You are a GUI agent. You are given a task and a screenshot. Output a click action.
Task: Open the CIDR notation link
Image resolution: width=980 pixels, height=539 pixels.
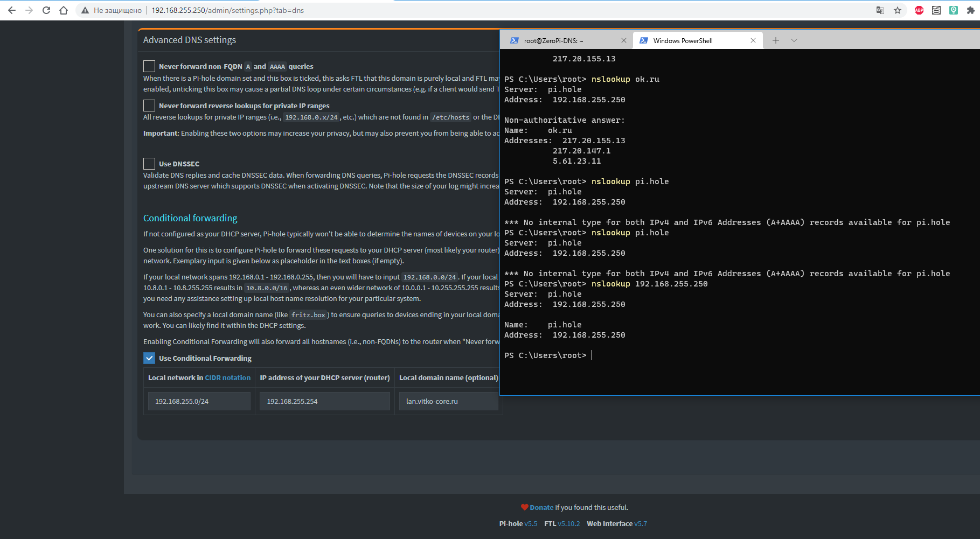[227, 377]
